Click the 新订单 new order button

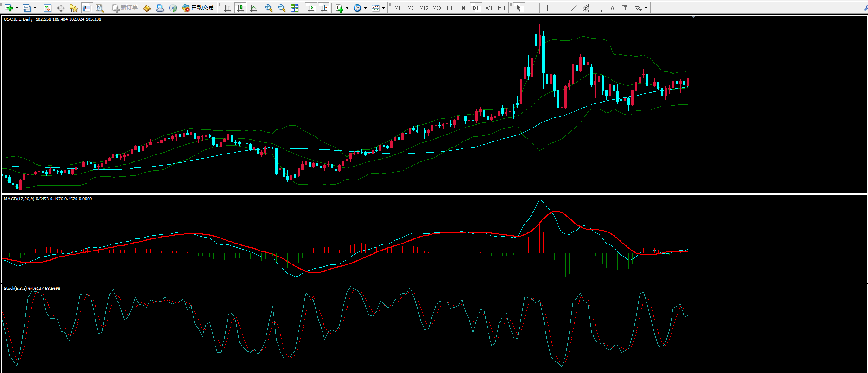[x=125, y=8]
